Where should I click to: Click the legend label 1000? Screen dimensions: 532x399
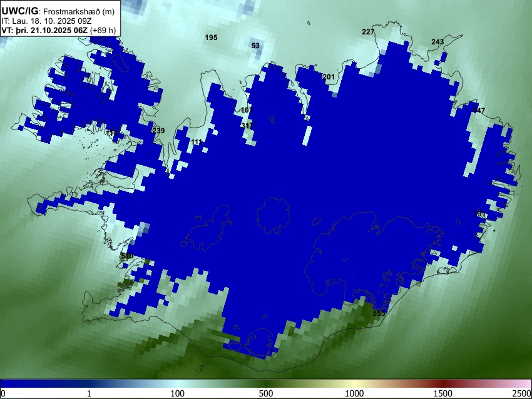click(x=354, y=393)
